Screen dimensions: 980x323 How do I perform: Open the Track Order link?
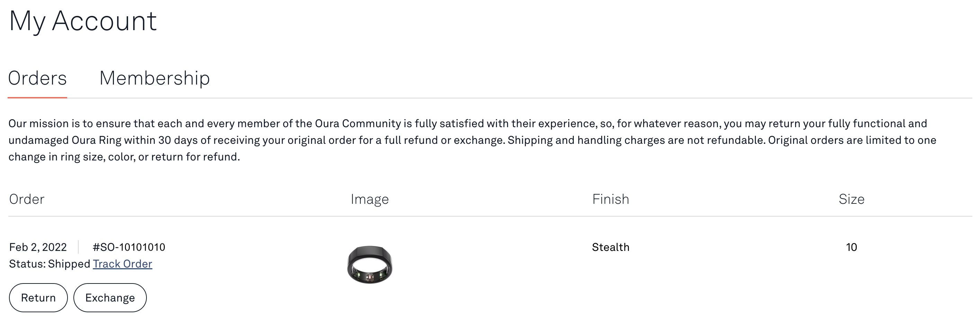(123, 264)
